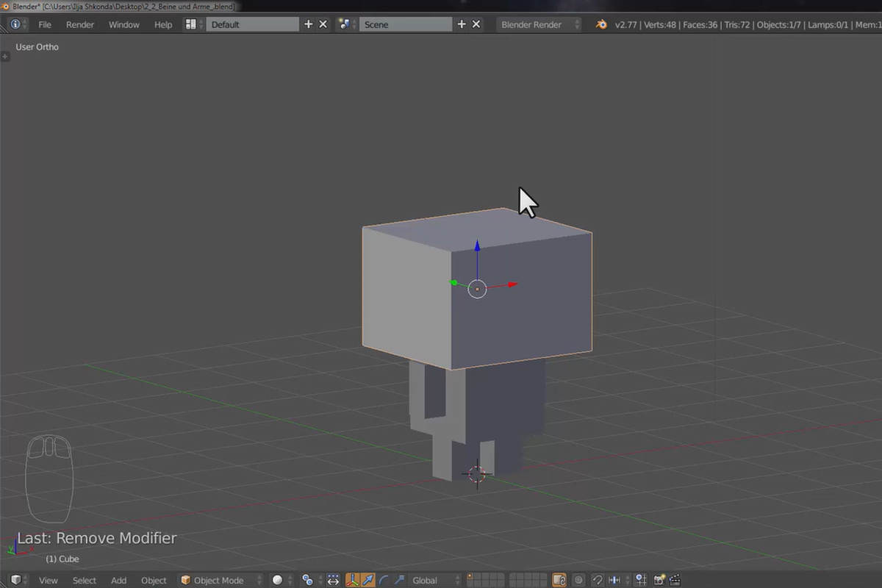Screen dimensions: 882x588
Task: Click the 3D cursor near the legs
Action: (476, 473)
